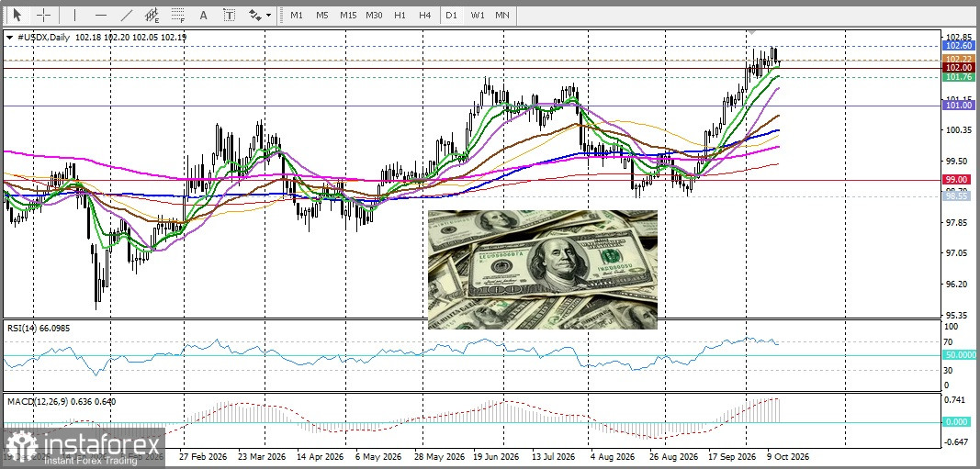Viewport: 980px width, 469px height.
Task: Switch to M15 timeframe
Action: [348, 15]
